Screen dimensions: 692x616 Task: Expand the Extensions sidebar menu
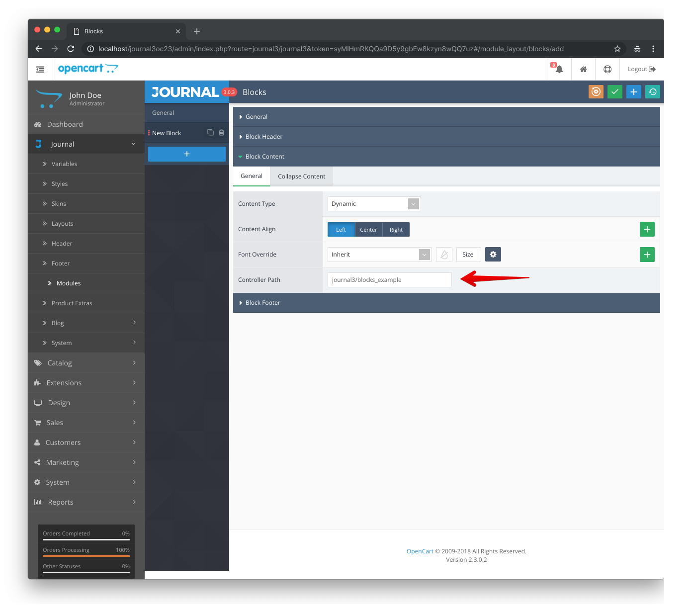click(x=86, y=383)
